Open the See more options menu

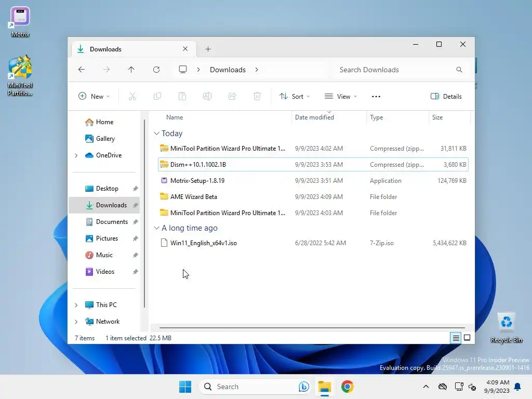click(376, 96)
